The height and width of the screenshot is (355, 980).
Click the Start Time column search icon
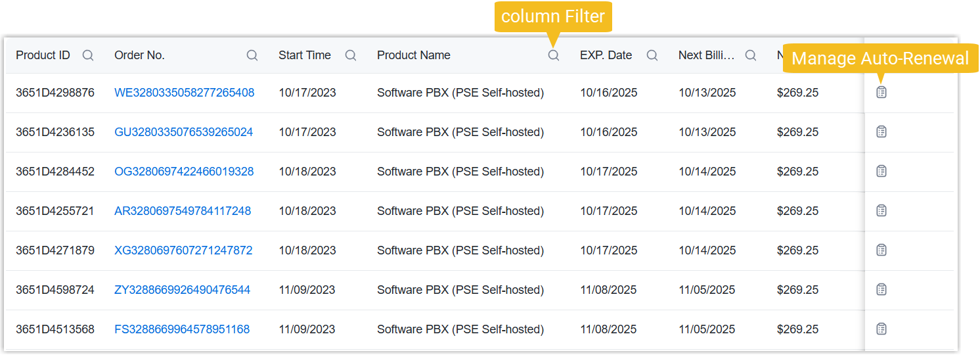point(351,56)
